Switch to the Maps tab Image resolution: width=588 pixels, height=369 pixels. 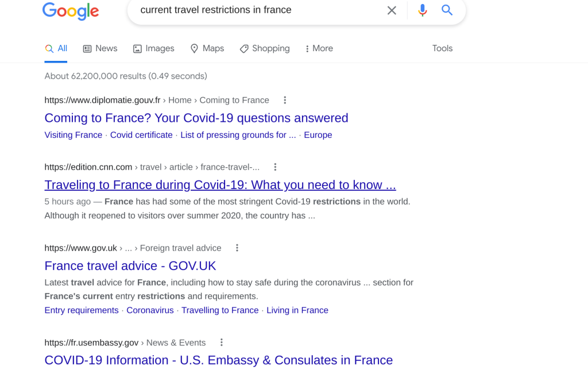[207, 49]
